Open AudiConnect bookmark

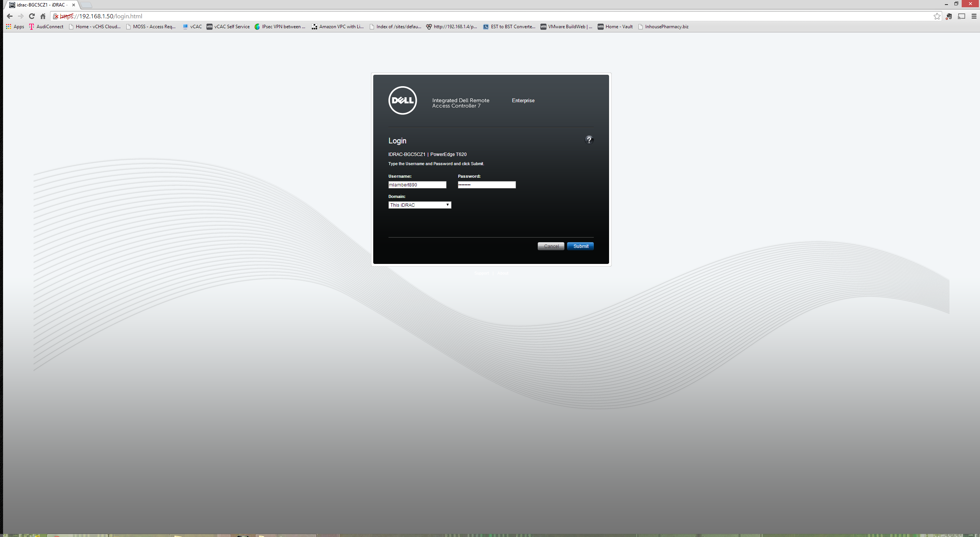pyautogui.click(x=46, y=27)
